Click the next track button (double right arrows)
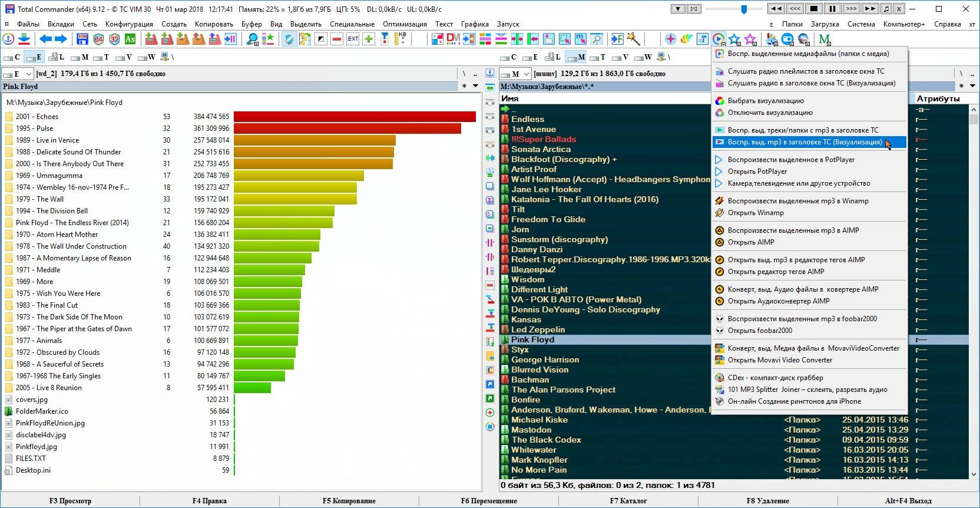Screen dimensions: 980x508 [870, 9]
